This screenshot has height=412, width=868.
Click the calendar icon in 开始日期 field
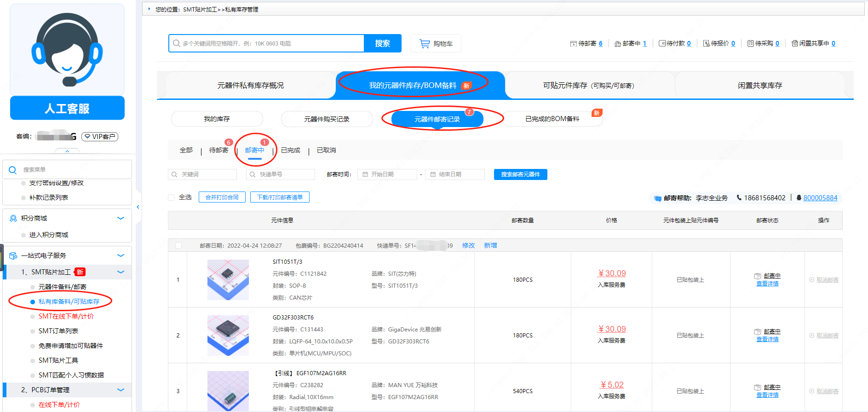[365, 174]
